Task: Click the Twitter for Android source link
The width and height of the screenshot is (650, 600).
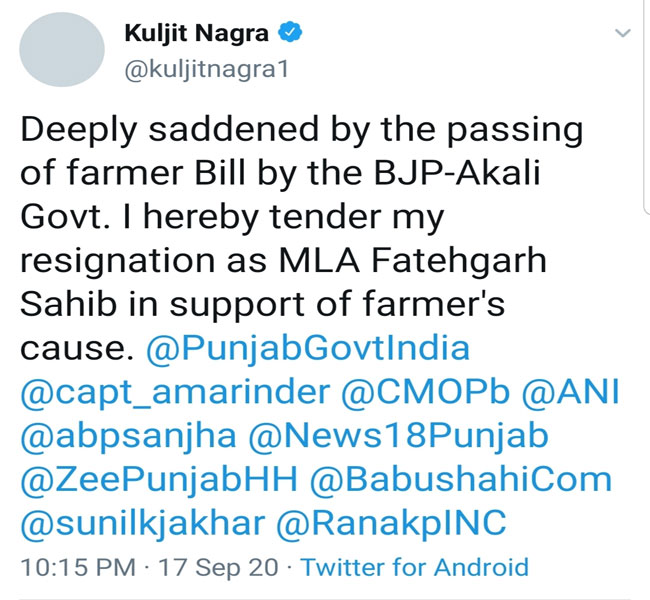Action: (415, 567)
